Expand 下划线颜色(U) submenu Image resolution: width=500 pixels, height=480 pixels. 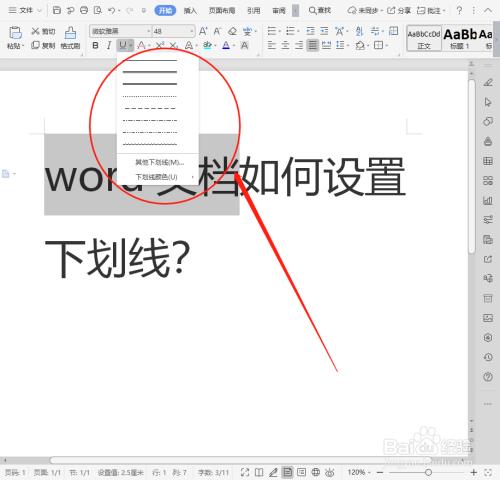(157, 177)
